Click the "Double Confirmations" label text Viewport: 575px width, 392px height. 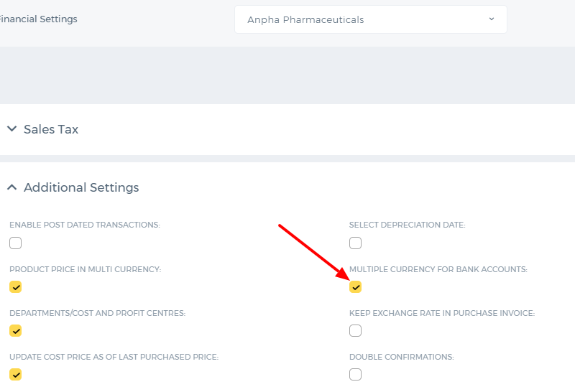(x=402, y=357)
